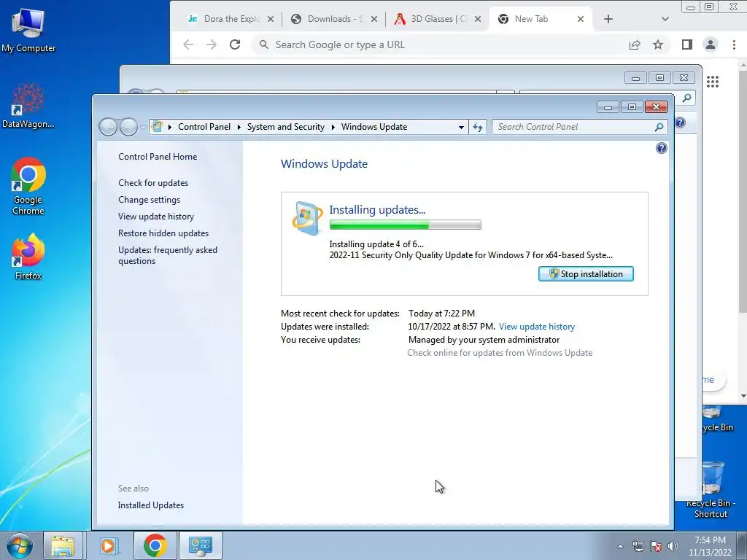Viewport: 747px width, 560px height.
Task: Open Windows Media Player from the taskbar
Action: (108, 545)
